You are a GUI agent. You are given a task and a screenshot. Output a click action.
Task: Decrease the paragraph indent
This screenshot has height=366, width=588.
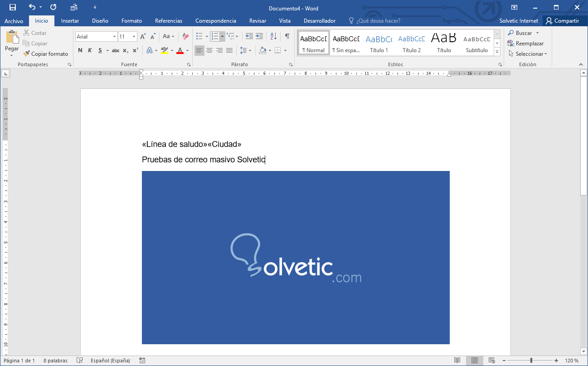point(249,36)
